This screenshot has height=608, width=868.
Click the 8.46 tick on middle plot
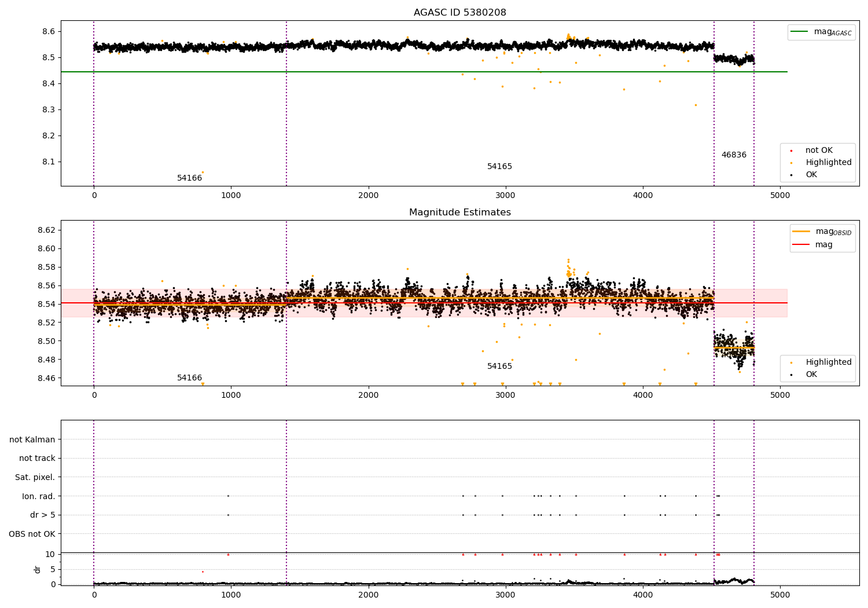point(46,379)
